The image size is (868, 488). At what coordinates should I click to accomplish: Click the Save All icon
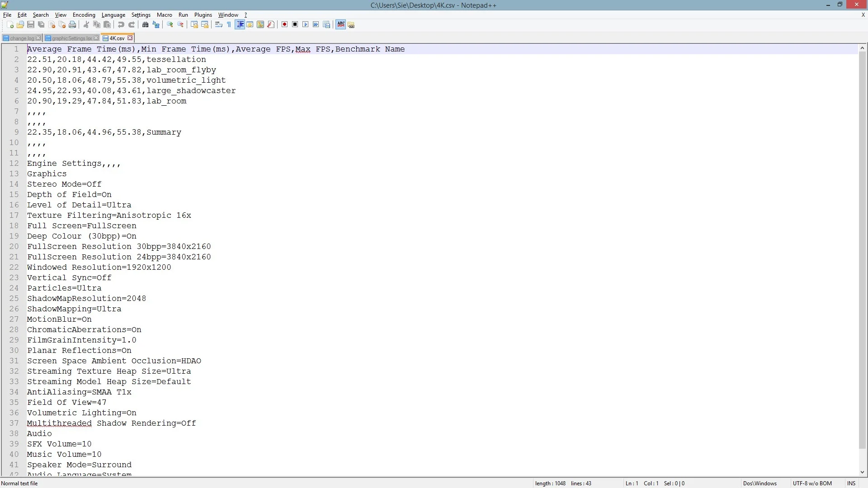[x=41, y=25]
